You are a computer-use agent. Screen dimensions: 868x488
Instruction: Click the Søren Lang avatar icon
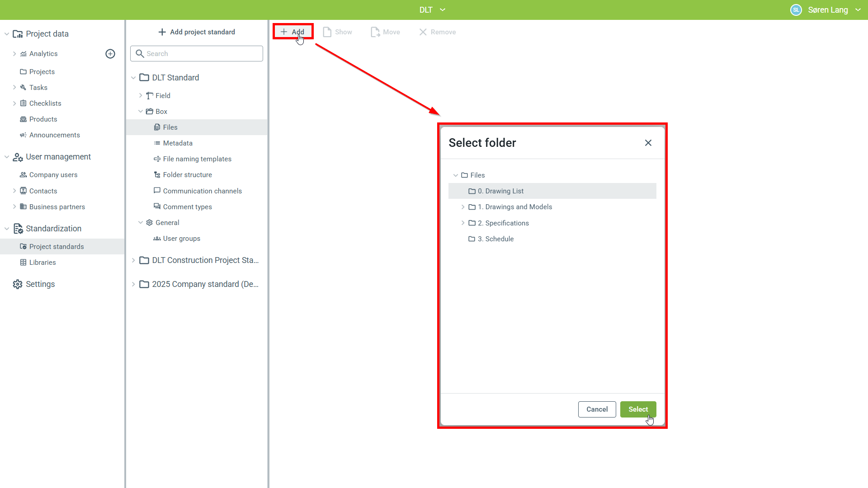(x=796, y=10)
